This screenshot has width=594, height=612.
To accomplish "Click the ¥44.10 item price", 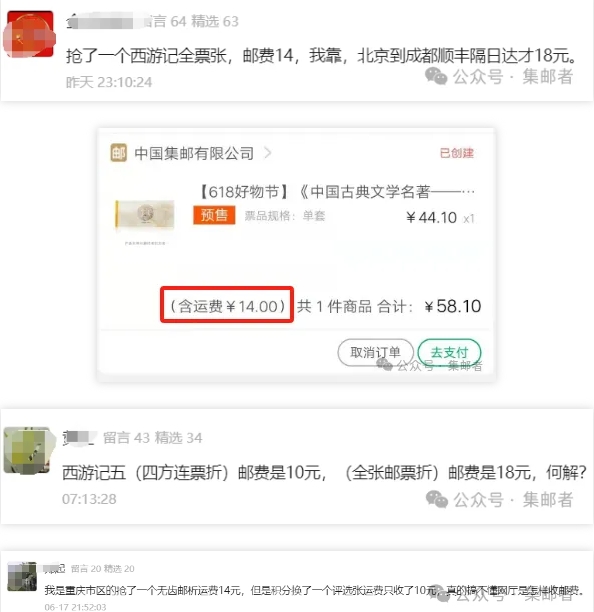I will click(x=431, y=217).
